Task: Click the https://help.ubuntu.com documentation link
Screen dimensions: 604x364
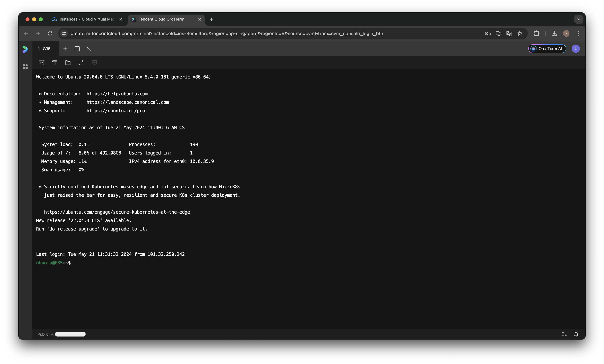Action: point(117,94)
